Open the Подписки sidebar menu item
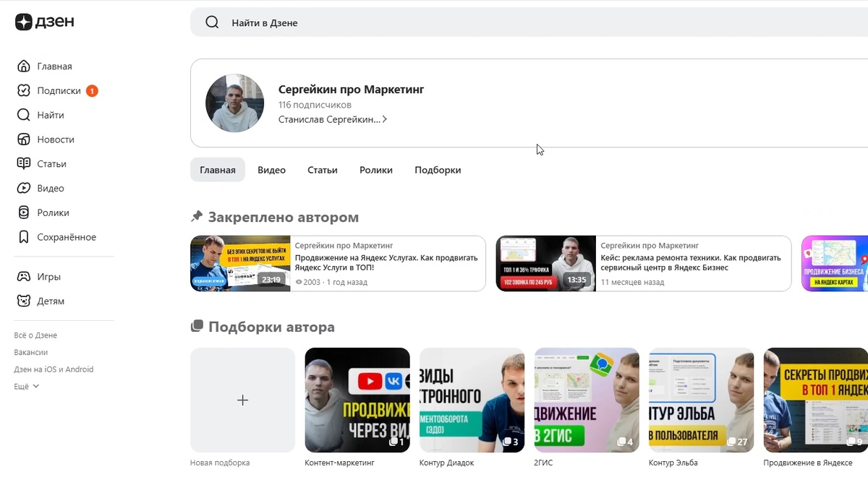 pos(59,91)
